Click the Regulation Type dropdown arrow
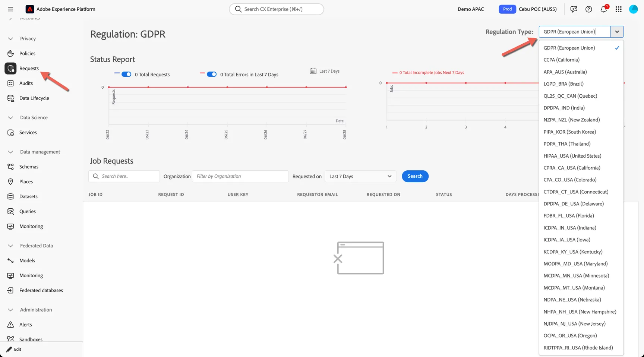The image size is (644, 357). (617, 32)
